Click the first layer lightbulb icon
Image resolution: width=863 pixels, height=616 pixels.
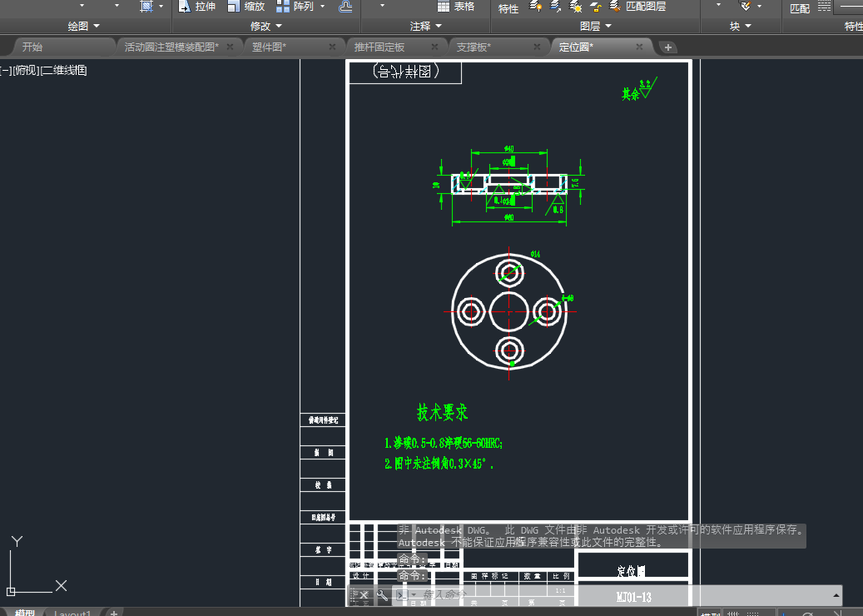point(535,6)
